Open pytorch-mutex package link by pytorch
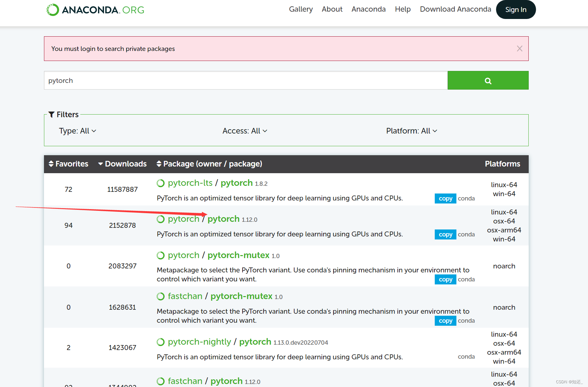The width and height of the screenshot is (588, 387). point(239,255)
